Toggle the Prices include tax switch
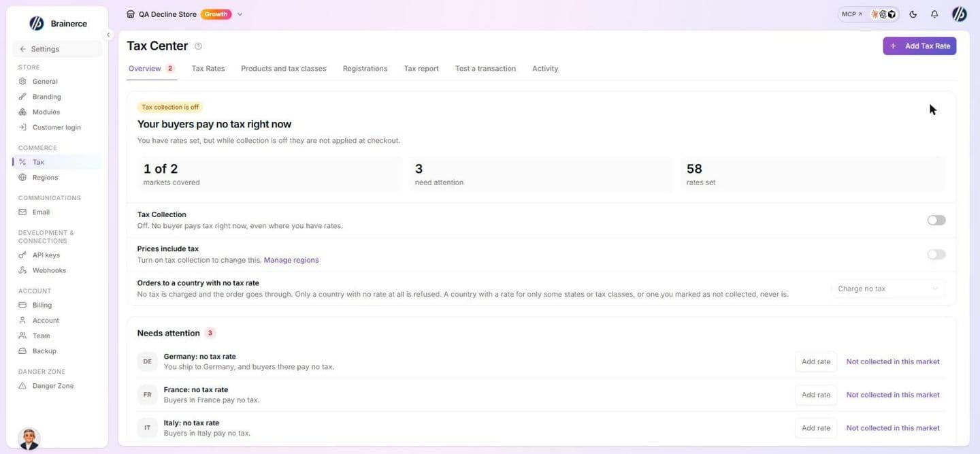Viewport: 980px width, 454px height. (x=936, y=254)
